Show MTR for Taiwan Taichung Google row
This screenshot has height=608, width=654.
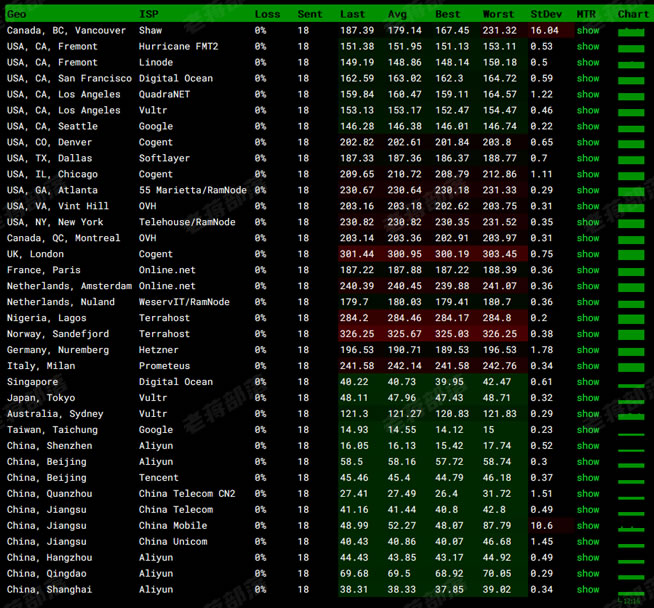588,430
